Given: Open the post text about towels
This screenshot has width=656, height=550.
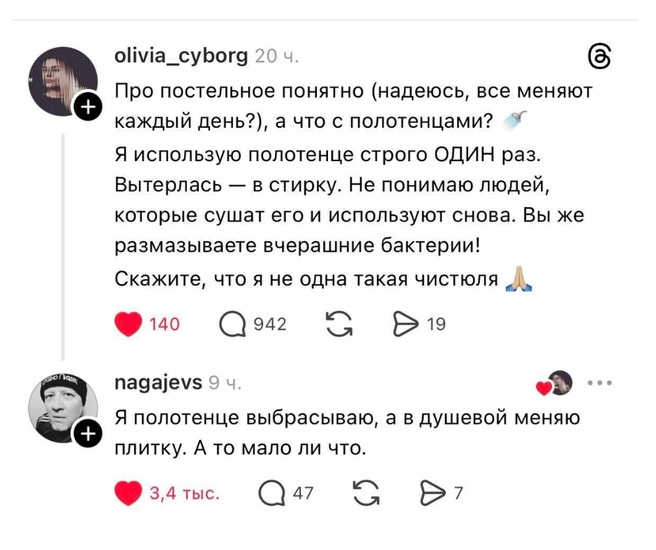Looking at the screenshot, I should coord(350,185).
